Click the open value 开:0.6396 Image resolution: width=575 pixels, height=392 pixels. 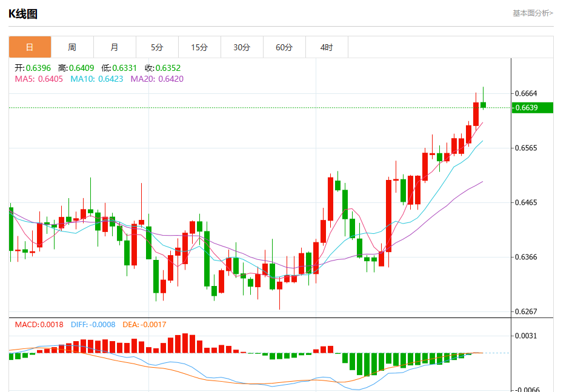[x=33, y=68]
